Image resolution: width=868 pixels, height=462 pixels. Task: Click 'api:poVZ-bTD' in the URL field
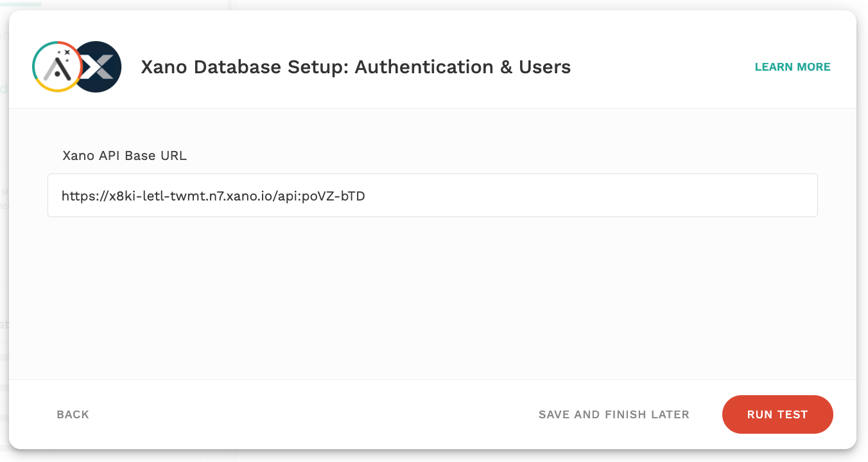tap(322, 196)
